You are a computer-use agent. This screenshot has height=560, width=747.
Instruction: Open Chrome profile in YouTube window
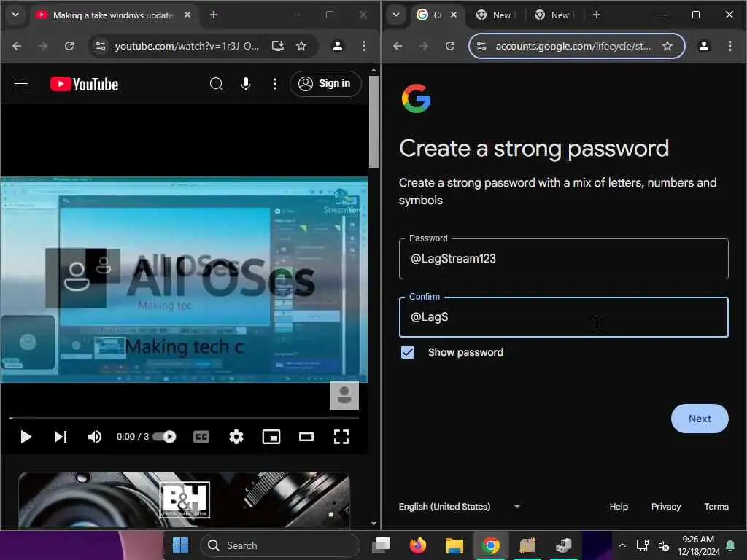(x=338, y=46)
